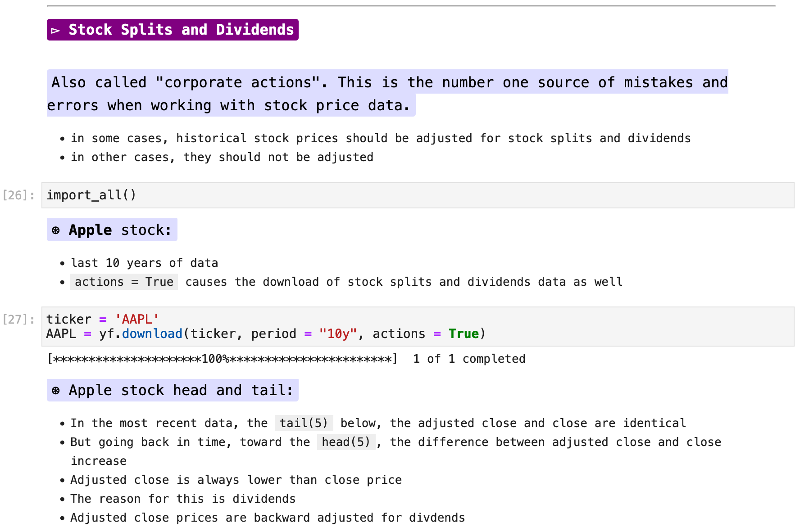Click the "Apple stock head and tail:" subheading
The height and width of the screenshot is (532, 800).
173,390
